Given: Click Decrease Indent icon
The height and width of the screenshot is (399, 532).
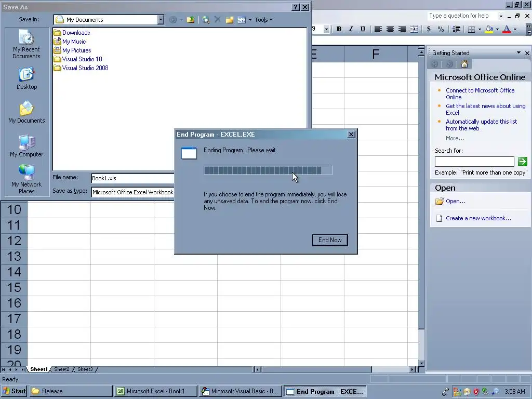Looking at the screenshot, I should point(456,29).
